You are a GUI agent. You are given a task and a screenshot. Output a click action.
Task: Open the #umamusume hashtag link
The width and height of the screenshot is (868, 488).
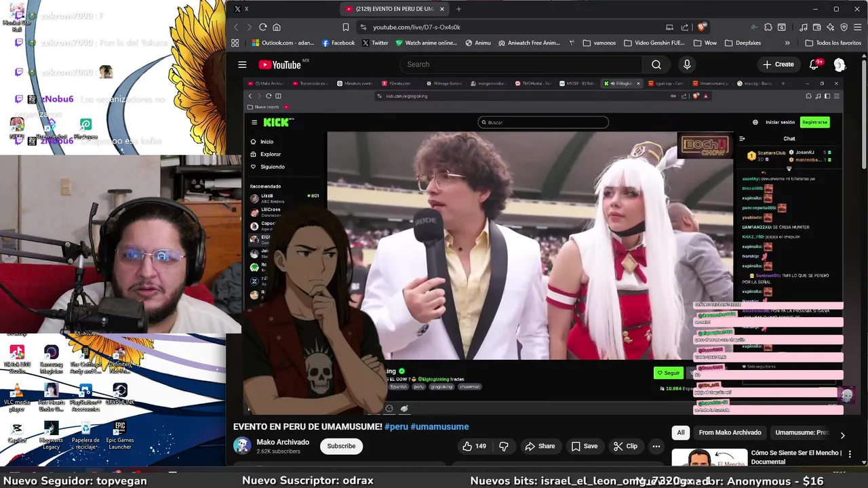pos(439,427)
